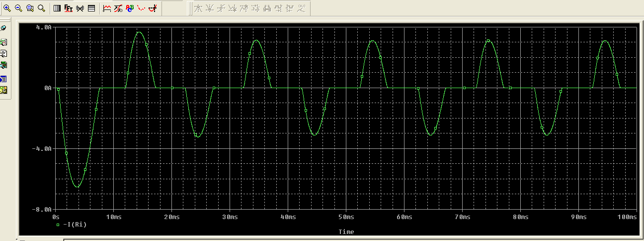Click the Zoom In magnifier icon

coord(7,8)
